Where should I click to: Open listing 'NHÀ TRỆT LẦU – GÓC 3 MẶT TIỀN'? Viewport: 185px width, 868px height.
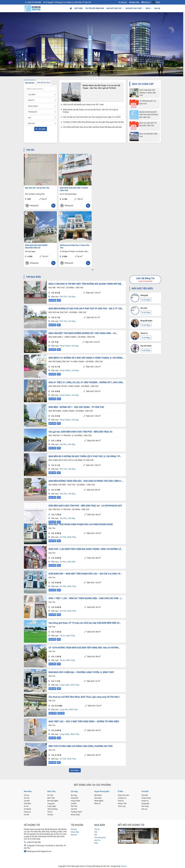83,721
